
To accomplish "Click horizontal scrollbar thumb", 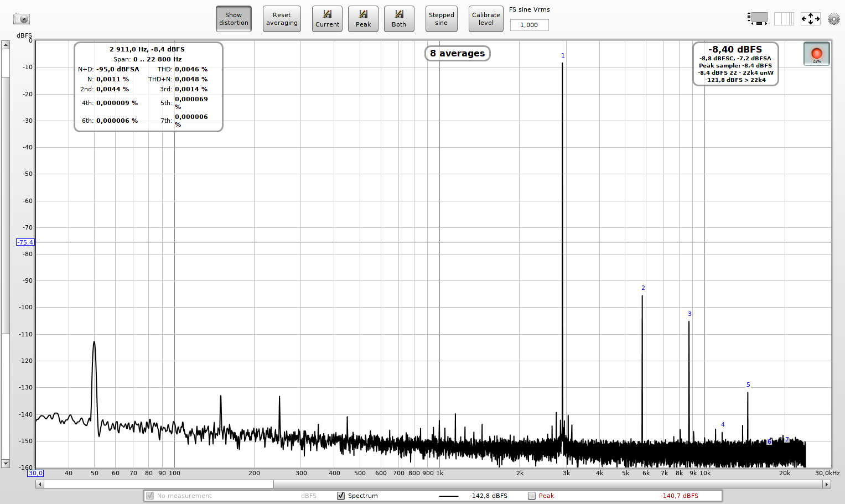I will [159, 484].
